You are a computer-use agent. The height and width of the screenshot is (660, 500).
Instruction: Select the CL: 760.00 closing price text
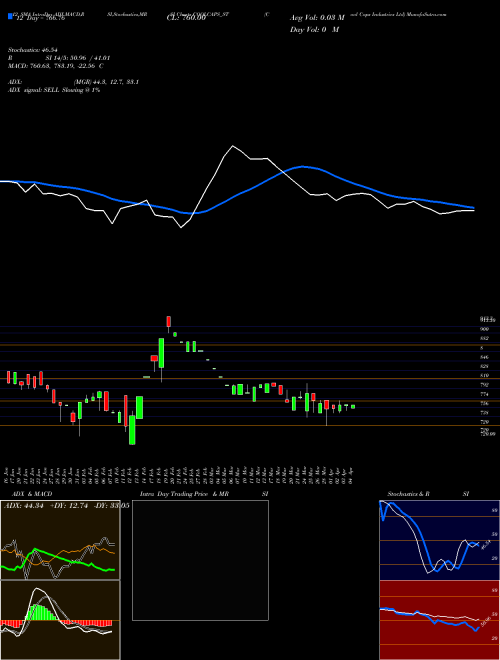point(186,18)
